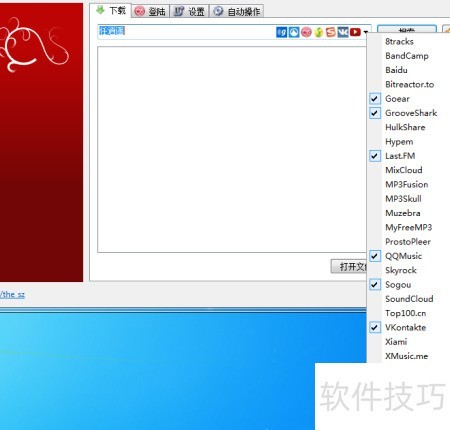Click the search button beside the search box

click(407, 30)
